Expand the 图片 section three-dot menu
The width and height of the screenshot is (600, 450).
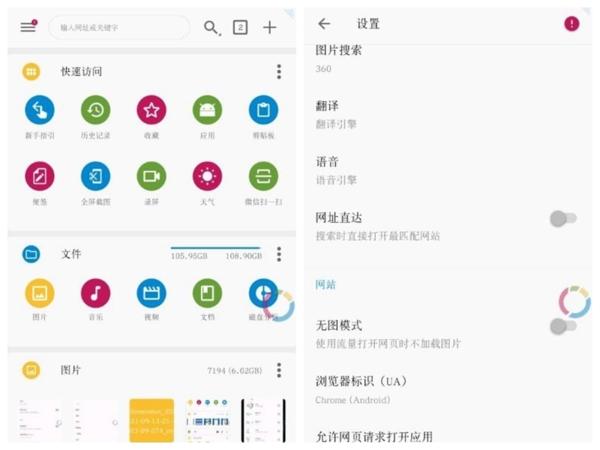[x=279, y=370]
